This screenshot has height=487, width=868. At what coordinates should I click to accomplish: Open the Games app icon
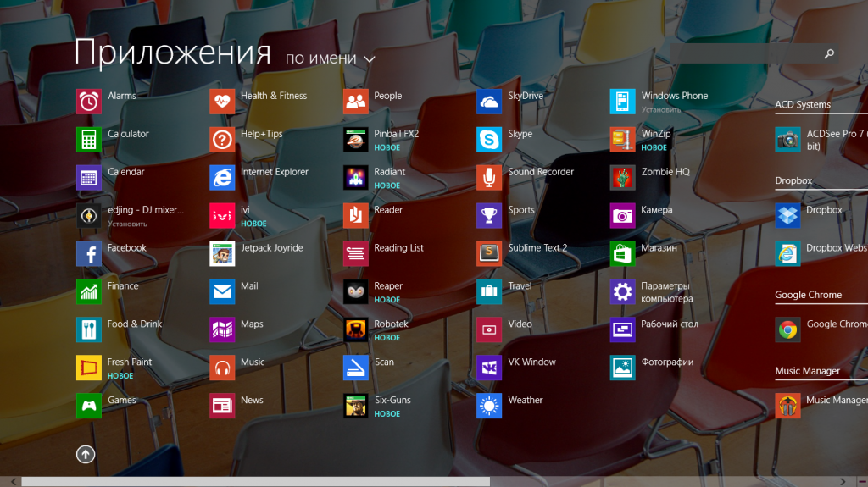88,406
